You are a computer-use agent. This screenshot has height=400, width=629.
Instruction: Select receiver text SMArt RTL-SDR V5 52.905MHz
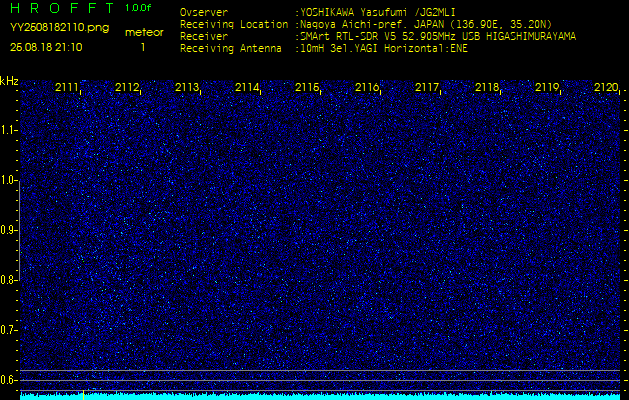[x=379, y=37]
